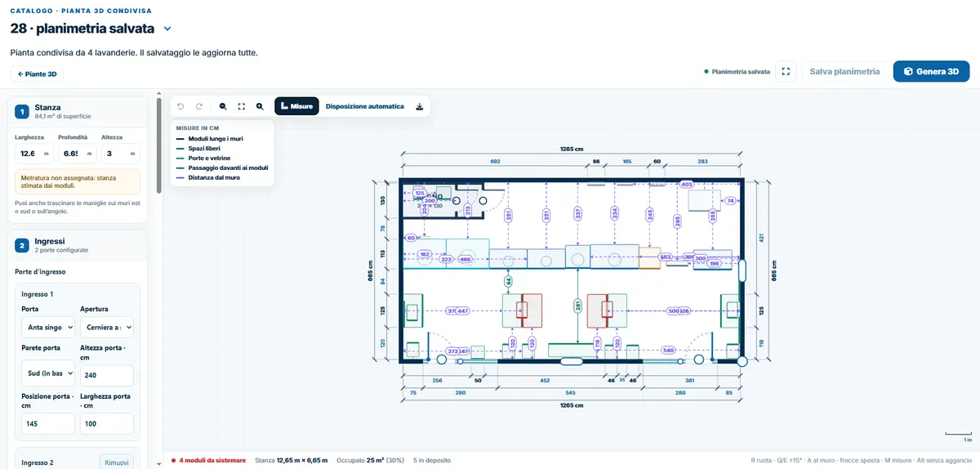Viewport: 980px width, 469px height.
Task: Expand the planimetria salvata title chevron
Action: [167, 29]
